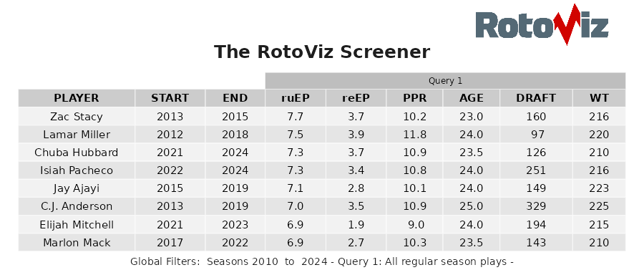Click the RotoViz logo

pyautogui.click(x=542, y=24)
